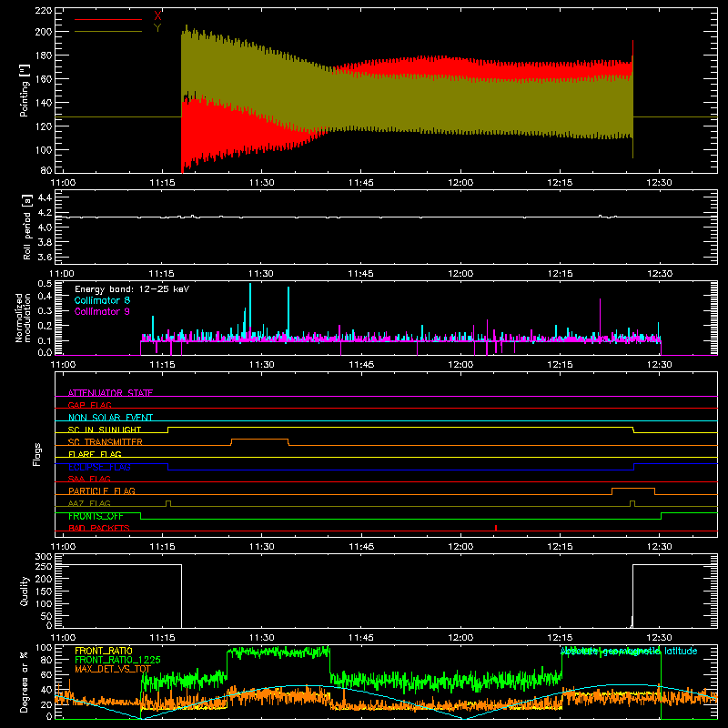Select the 'Pointing' axis label
Viewport: 728px width, 728px height.
25,90
